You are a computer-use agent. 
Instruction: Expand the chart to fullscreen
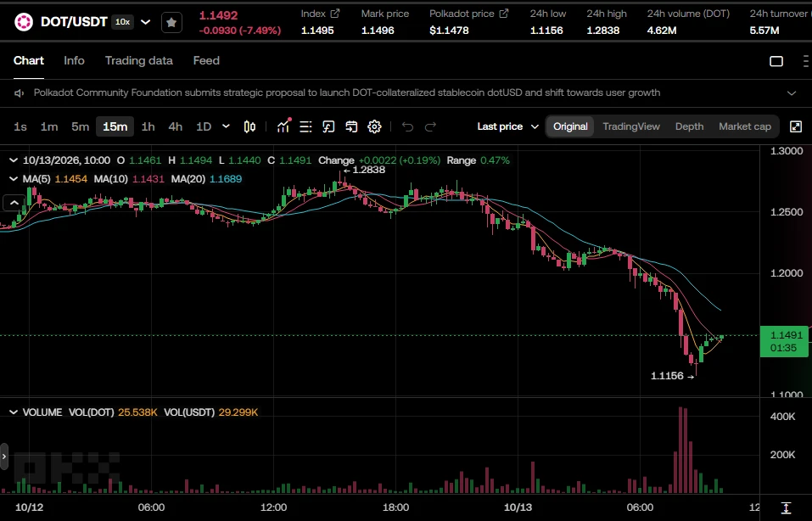[x=796, y=126]
